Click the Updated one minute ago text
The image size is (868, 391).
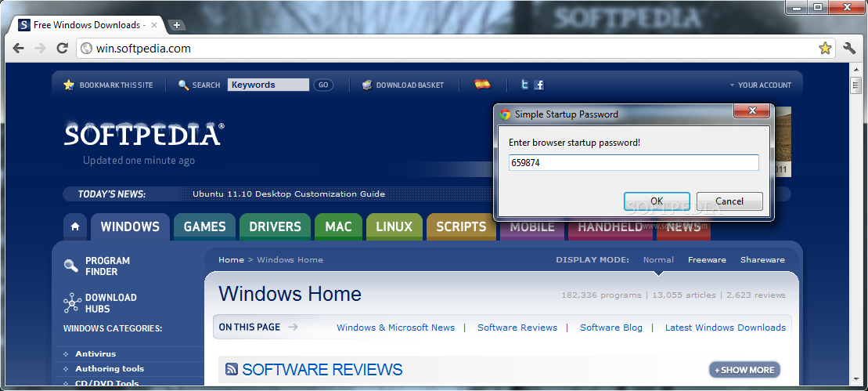[139, 161]
